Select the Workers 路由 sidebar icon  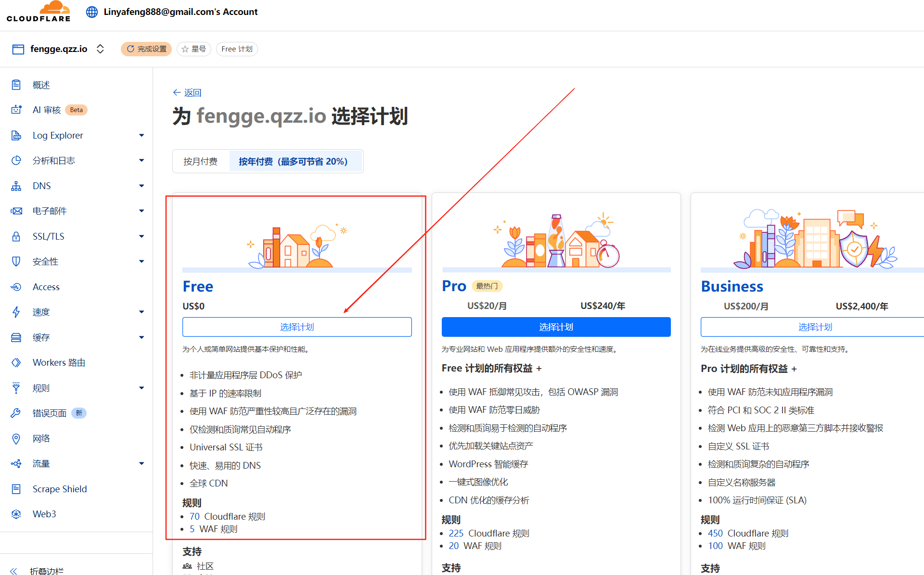16,362
